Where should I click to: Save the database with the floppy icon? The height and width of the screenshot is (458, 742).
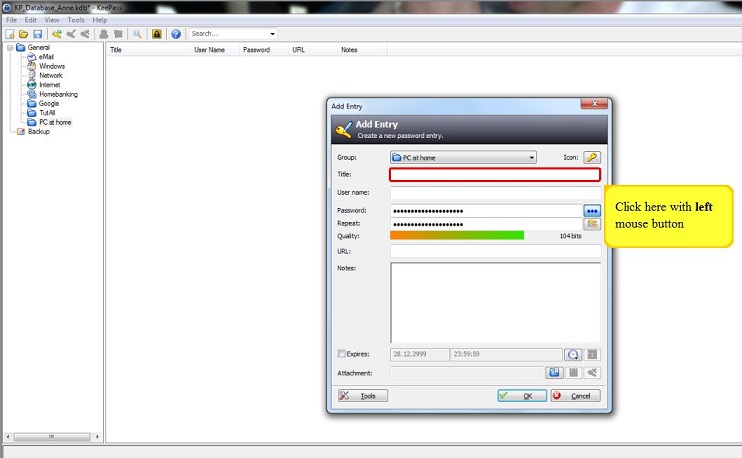(37, 34)
